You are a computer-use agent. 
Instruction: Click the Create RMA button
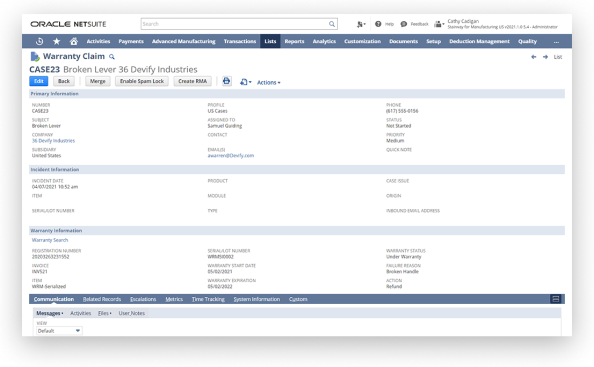tap(192, 81)
